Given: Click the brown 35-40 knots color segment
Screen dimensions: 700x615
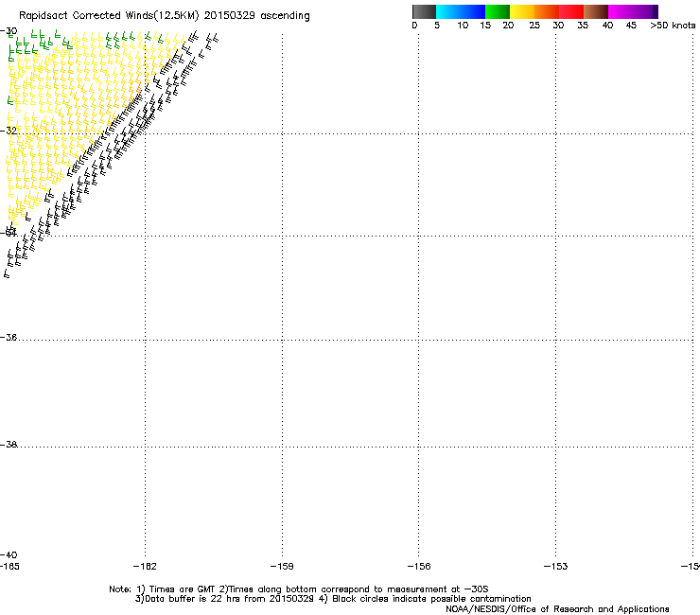Looking at the screenshot, I should click(x=596, y=11).
